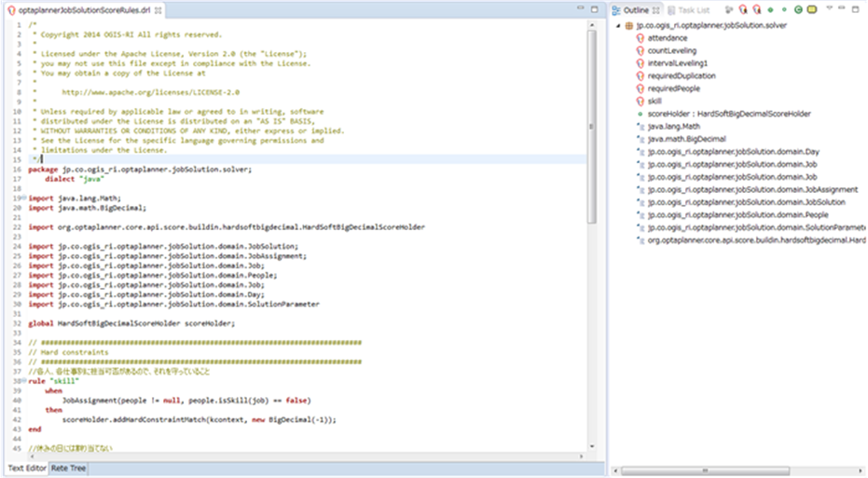Viewport: 868px width, 478px height.
Task: Select requiredPeople in Outline
Action: (x=674, y=89)
